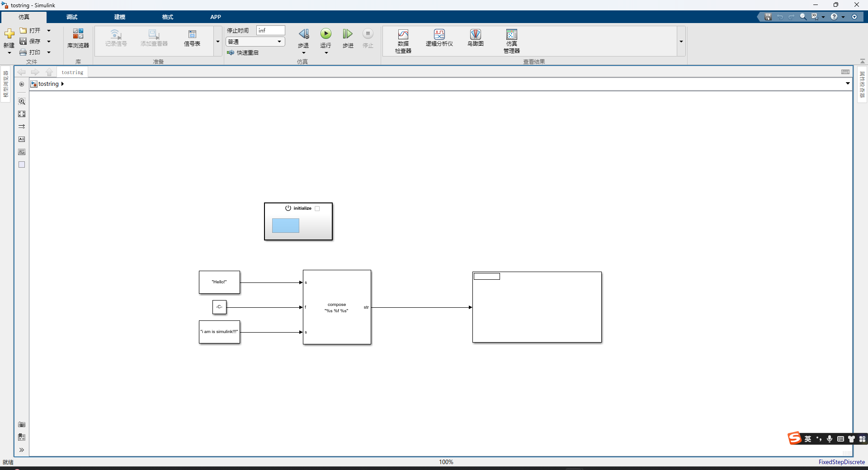Screen dimensions: 868x470
Task: Click the fit-to-view icon in the palette
Action: [x=22, y=114]
